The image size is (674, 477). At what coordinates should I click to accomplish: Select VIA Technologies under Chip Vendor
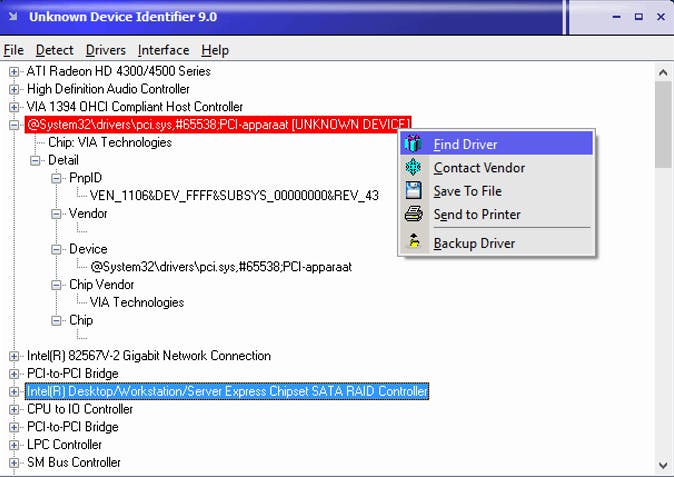tap(137, 303)
